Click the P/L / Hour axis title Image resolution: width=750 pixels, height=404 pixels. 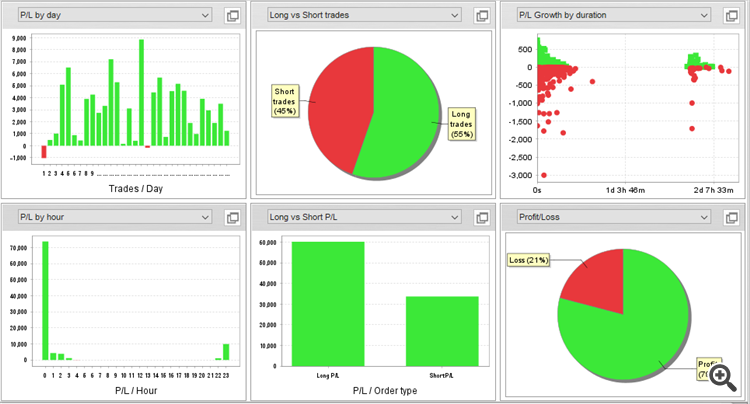[136, 391]
